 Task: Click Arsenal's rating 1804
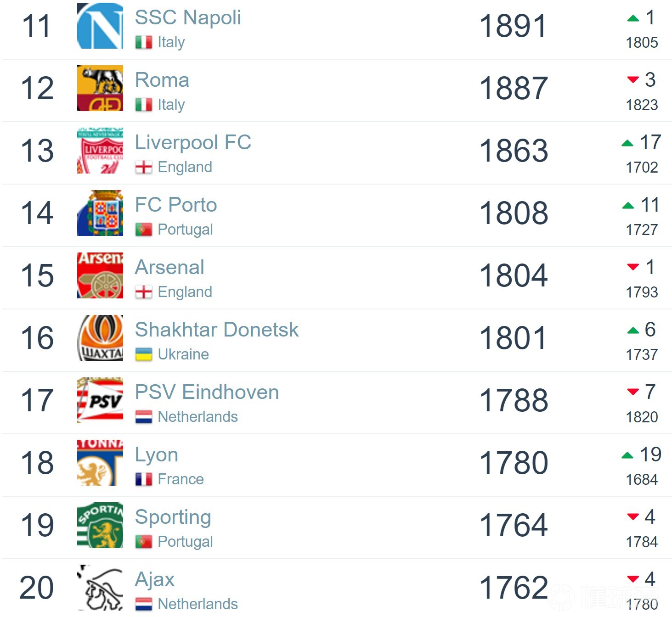pyautogui.click(x=514, y=275)
